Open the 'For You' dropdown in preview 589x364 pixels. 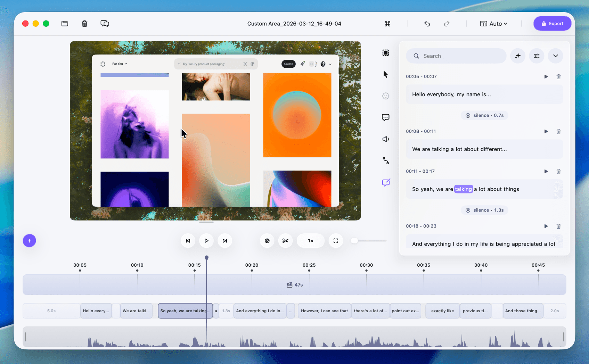tap(119, 64)
